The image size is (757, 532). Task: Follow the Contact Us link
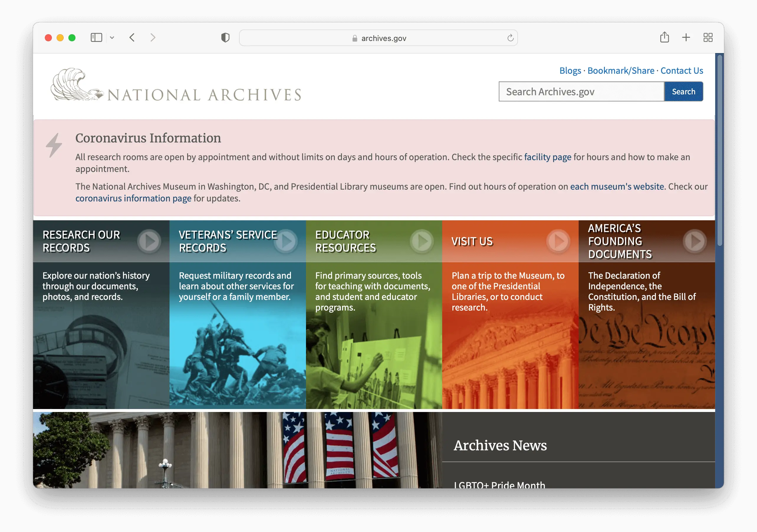pos(682,70)
